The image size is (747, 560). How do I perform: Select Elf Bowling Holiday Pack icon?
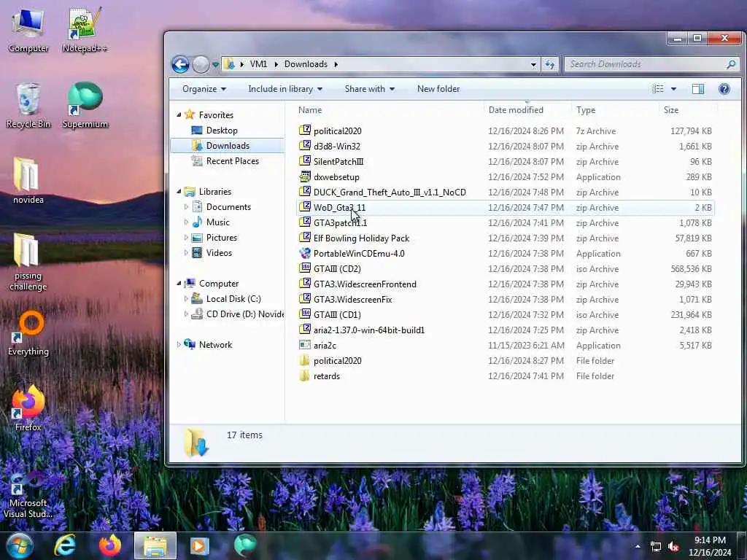tap(305, 238)
